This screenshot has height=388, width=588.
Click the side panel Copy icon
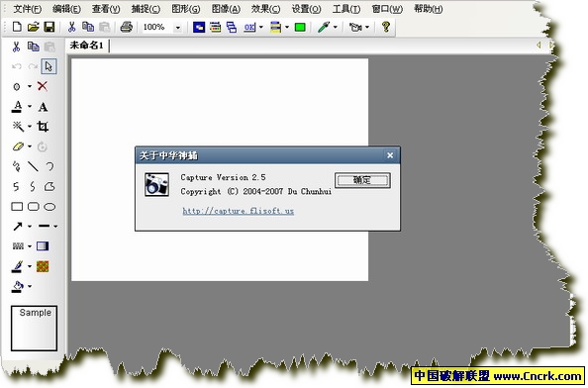click(34, 47)
